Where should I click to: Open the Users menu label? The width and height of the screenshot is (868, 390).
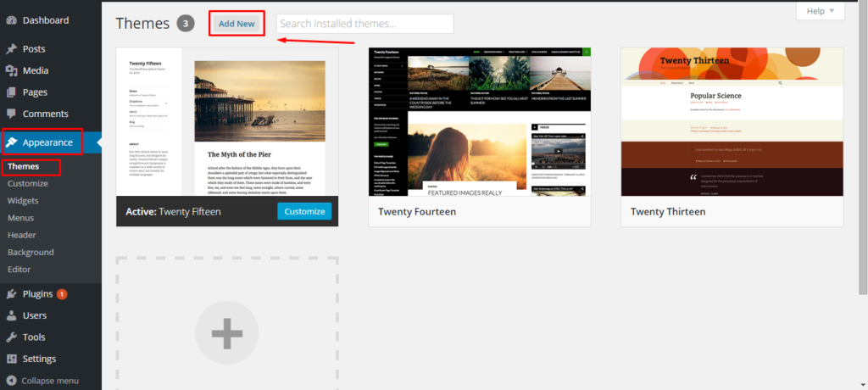click(x=34, y=315)
